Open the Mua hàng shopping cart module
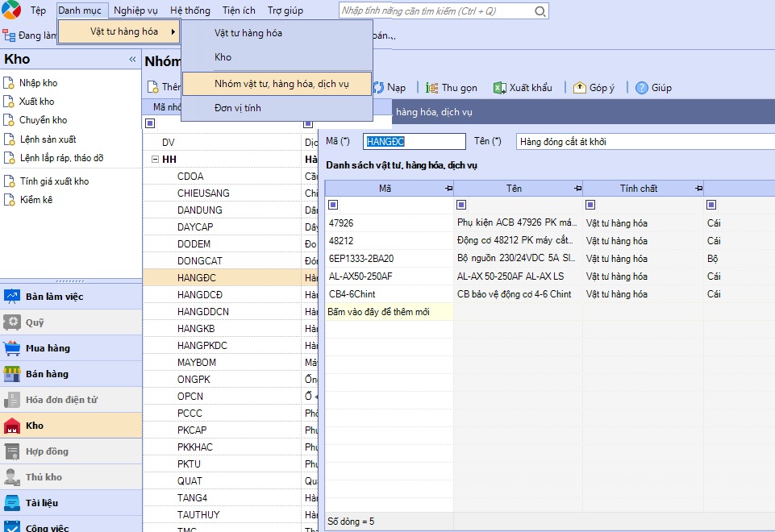775x532 pixels. tap(71, 348)
